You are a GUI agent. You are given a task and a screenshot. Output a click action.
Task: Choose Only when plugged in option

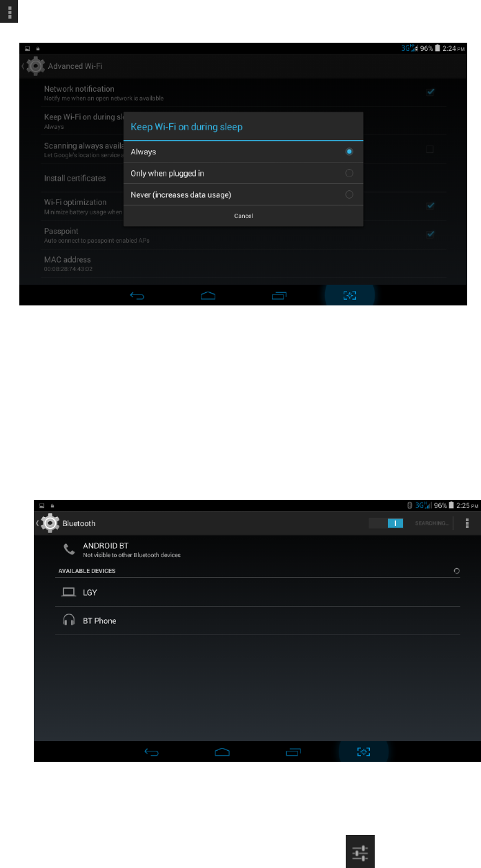[243, 173]
